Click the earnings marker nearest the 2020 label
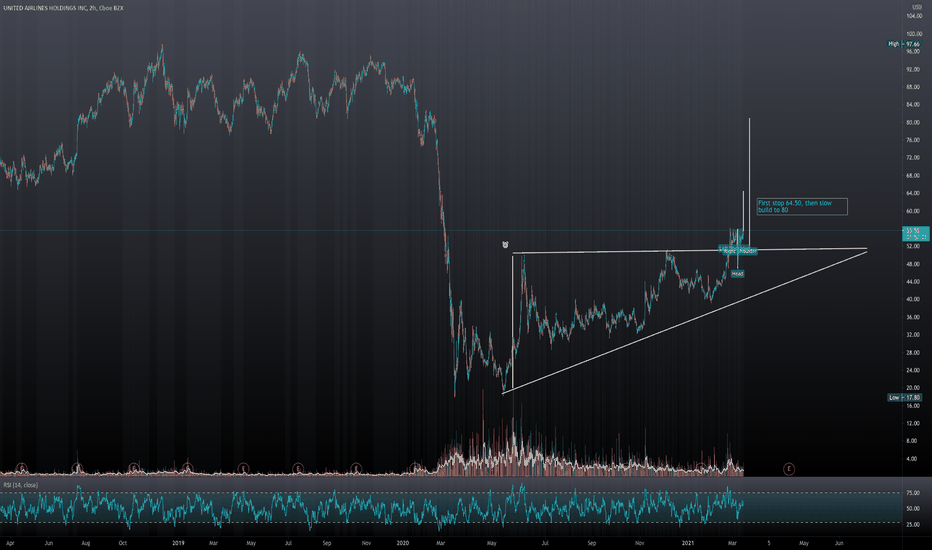The height and width of the screenshot is (550, 932). [x=416, y=469]
